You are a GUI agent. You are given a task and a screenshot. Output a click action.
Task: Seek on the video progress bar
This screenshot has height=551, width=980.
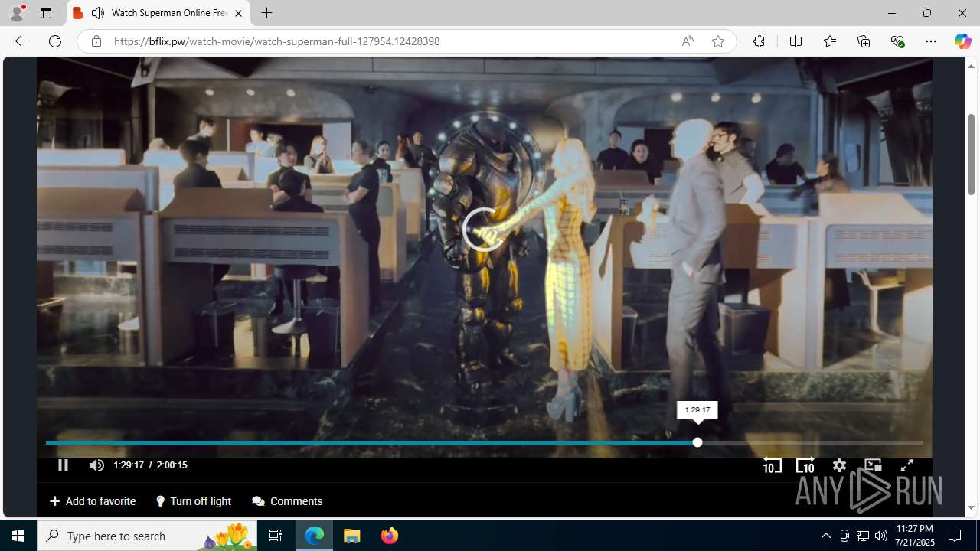tap(484, 442)
